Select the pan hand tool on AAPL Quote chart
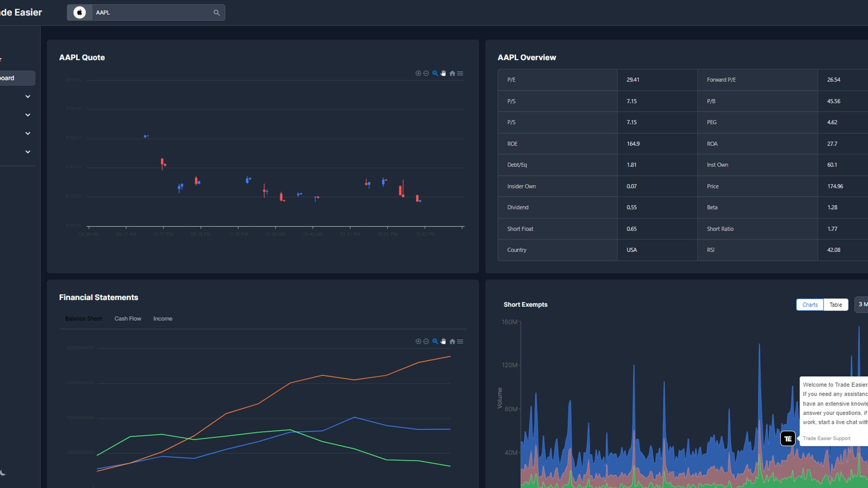Image resolution: width=868 pixels, height=488 pixels. point(443,73)
